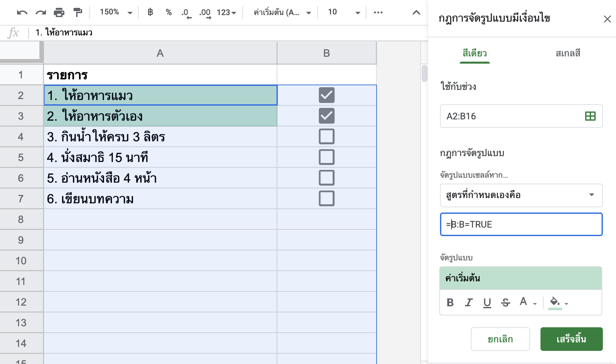This screenshot has width=616, height=364.
Task: Open the สูตรที่กำหนดเองคือ condition dropdown
Action: pyautogui.click(x=521, y=195)
